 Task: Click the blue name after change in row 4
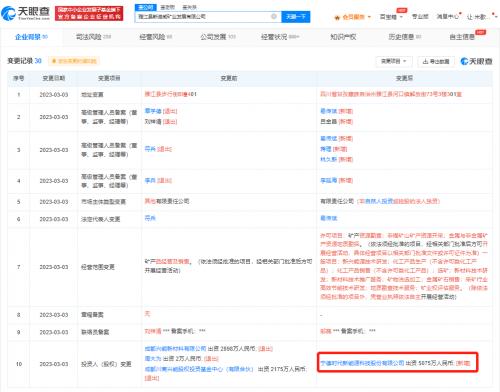pyautogui.click(x=329, y=180)
